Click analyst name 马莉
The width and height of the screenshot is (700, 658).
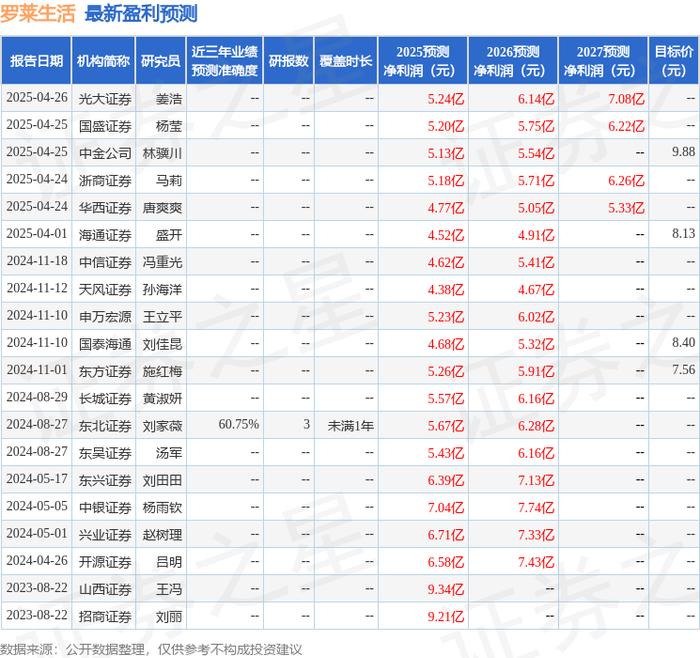[x=169, y=180]
